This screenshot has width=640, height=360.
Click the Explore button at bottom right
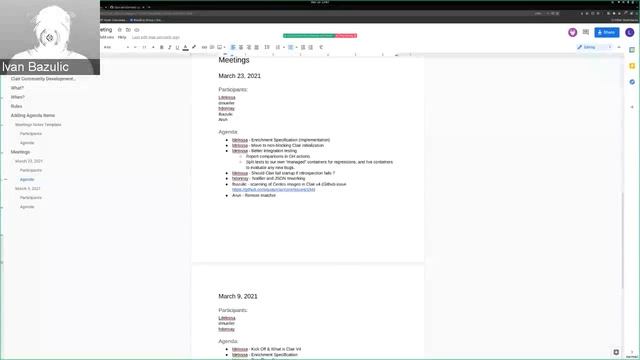[616, 352]
